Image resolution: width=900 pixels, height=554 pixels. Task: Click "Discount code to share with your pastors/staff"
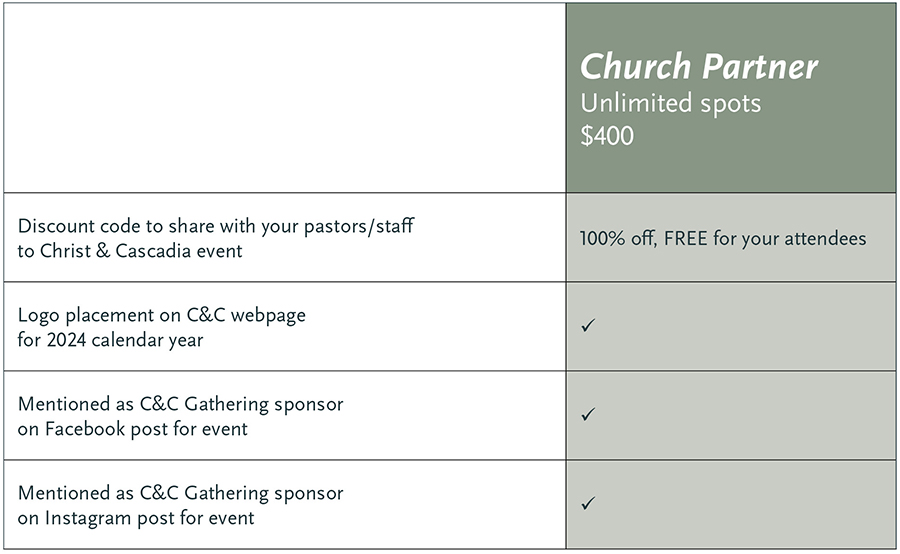[x=216, y=226]
